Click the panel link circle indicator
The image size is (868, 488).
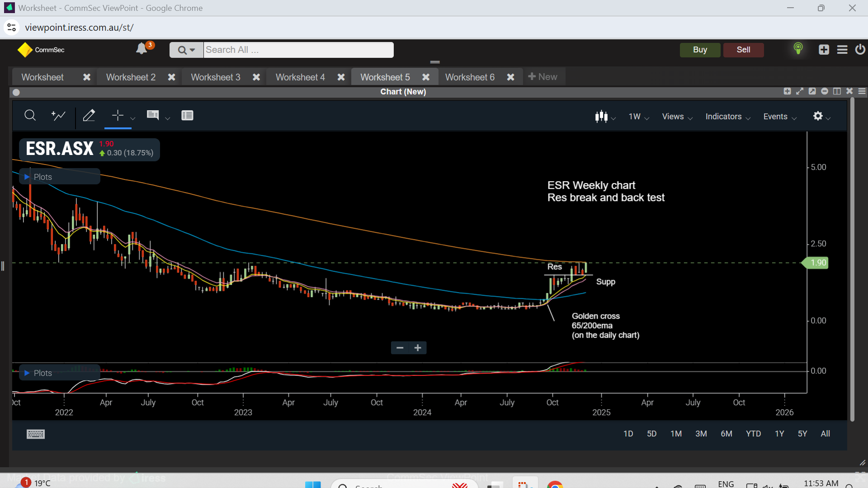[16, 92]
